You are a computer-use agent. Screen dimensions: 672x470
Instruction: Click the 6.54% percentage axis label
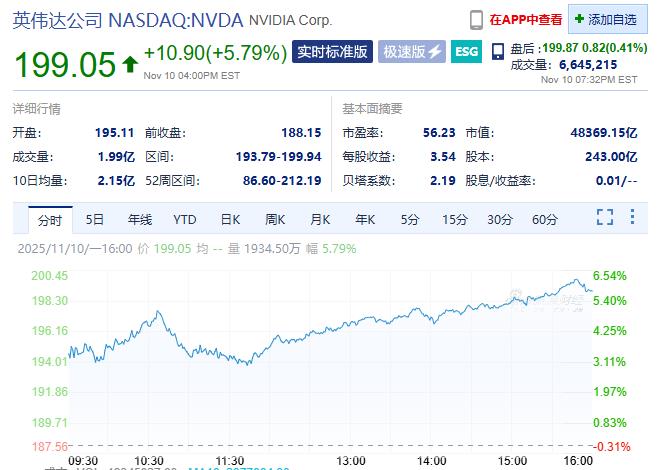pos(609,276)
